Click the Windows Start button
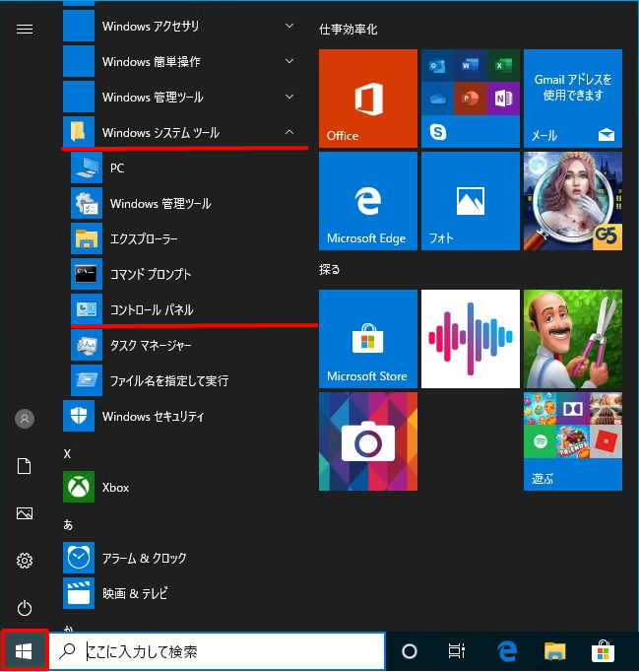Screen dimensions: 639x672 [24, 651]
